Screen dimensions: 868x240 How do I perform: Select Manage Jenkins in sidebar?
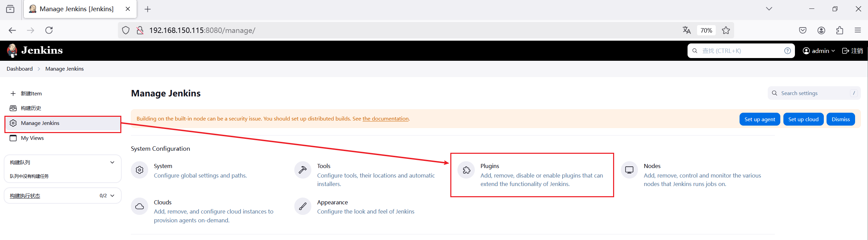(63, 123)
